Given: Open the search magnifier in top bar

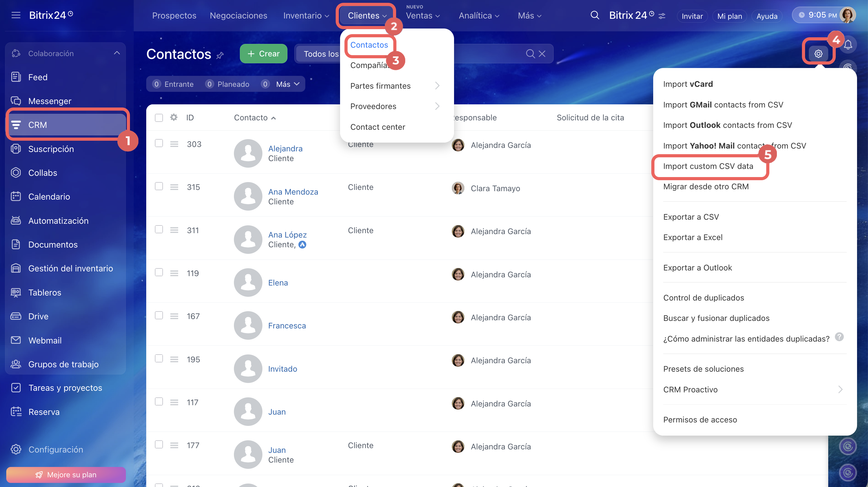Looking at the screenshot, I should pyautogui.click(x=595, y=15).
